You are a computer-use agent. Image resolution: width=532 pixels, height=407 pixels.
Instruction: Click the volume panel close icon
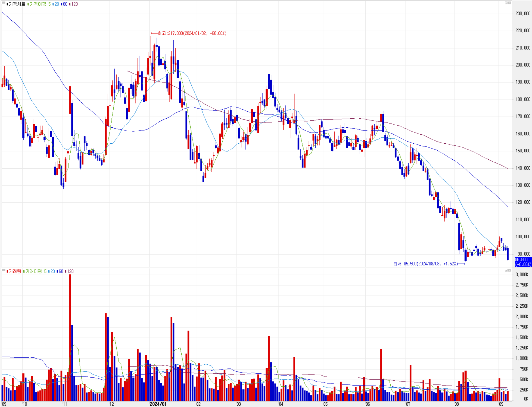510,270
